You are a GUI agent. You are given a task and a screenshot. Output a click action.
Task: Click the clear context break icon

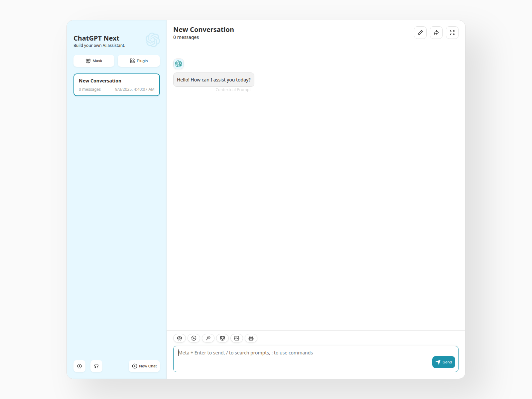click(x=237, y=338)
